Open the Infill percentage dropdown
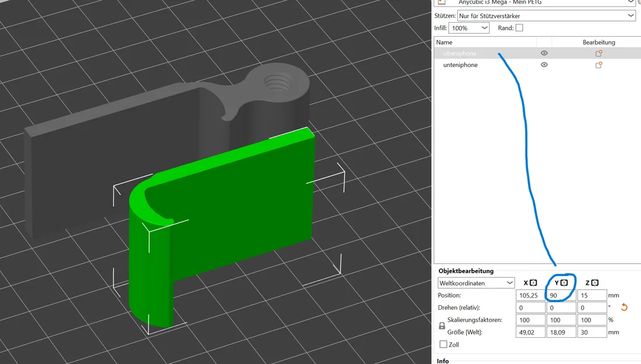The height and width of the screenshot is (364, 641). 469,28
